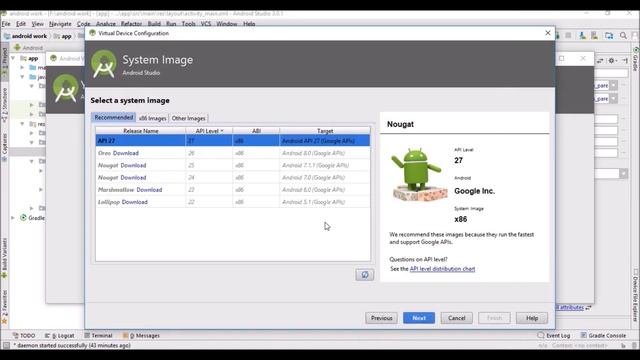The image size is (640, 360).
Task: Click the Release Name column header
Action: (140, 131)
